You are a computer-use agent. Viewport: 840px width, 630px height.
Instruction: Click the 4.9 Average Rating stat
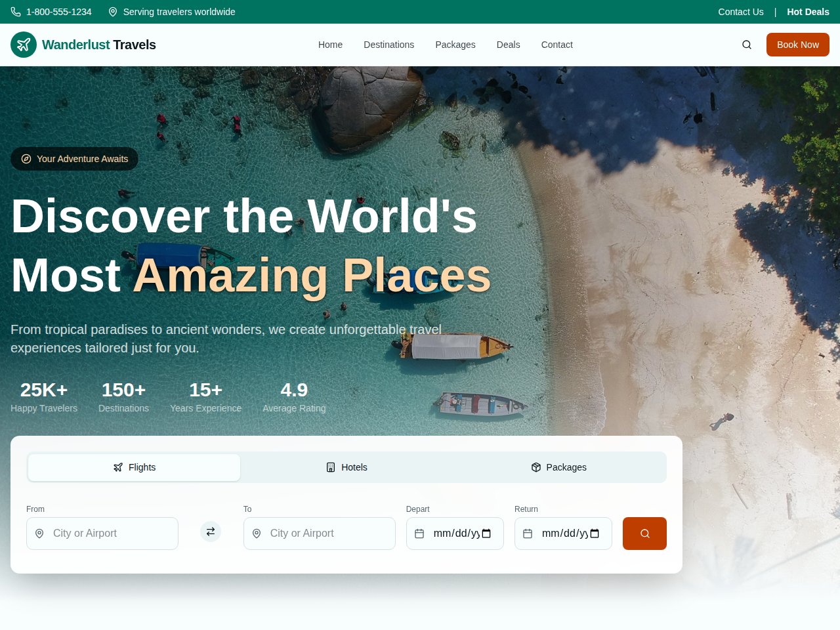pyautogui.click(x=294, y=397)
